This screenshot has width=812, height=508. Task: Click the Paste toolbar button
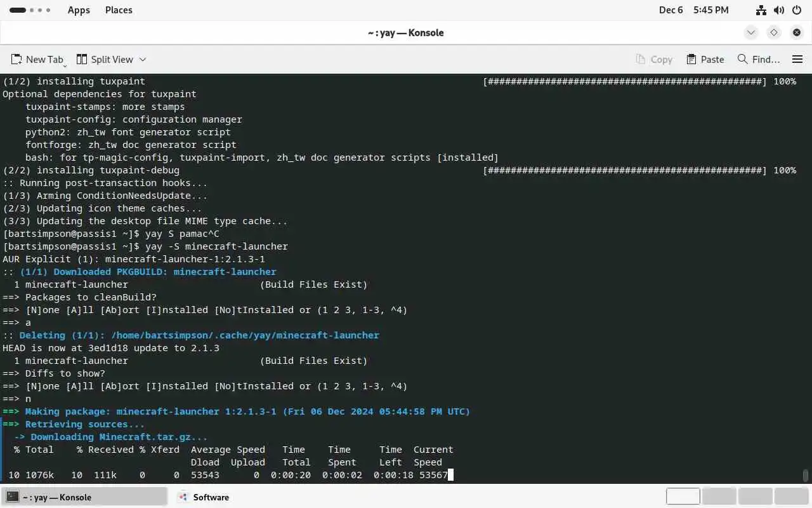click(705, 59)
